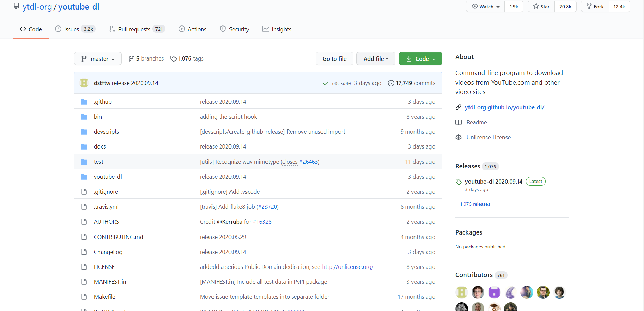The image size is (644, 311).
Task: Click the file icon for AUTHORS
Action: [84, 222]
